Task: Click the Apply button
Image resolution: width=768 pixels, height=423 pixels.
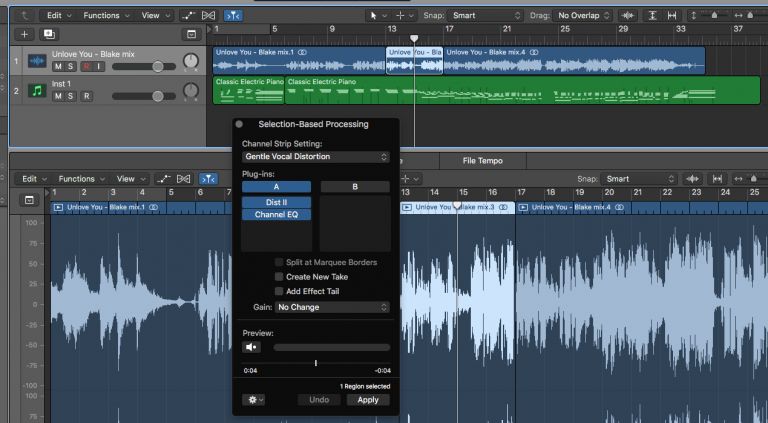Action: [x=368, y=400]
